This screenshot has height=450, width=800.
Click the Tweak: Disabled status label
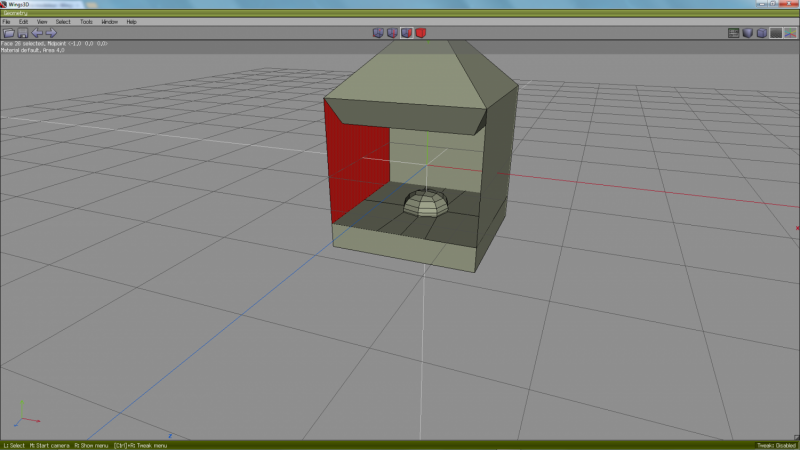(x=775, y=445)
